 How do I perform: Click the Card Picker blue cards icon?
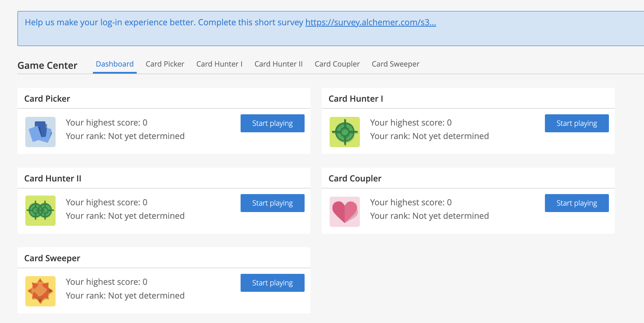(x=40, y=132)
